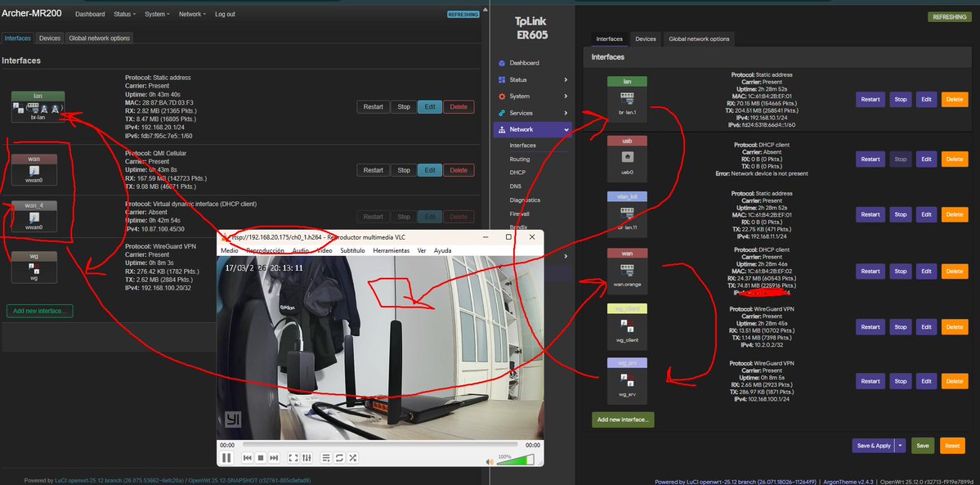Click the wg interface icon on Archer-MR200
980x485 pixels.
pyautogui.click(x=34, y=267)
